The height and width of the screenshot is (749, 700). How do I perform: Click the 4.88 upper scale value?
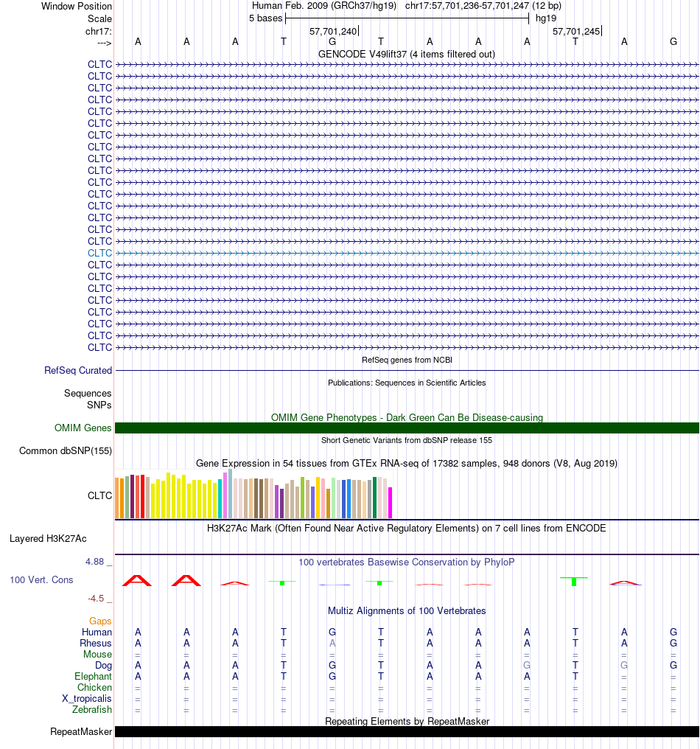click(x=94, y=562)
